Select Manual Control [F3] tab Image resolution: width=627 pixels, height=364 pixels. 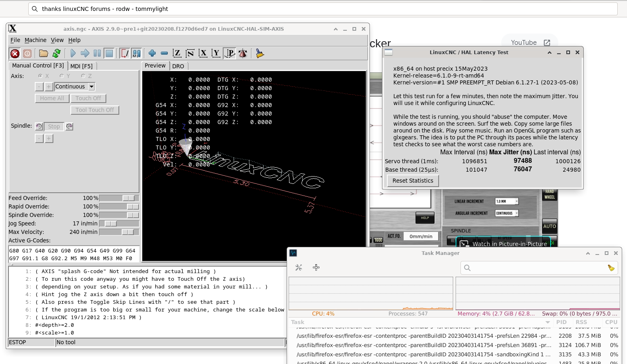tap(38, 65)
